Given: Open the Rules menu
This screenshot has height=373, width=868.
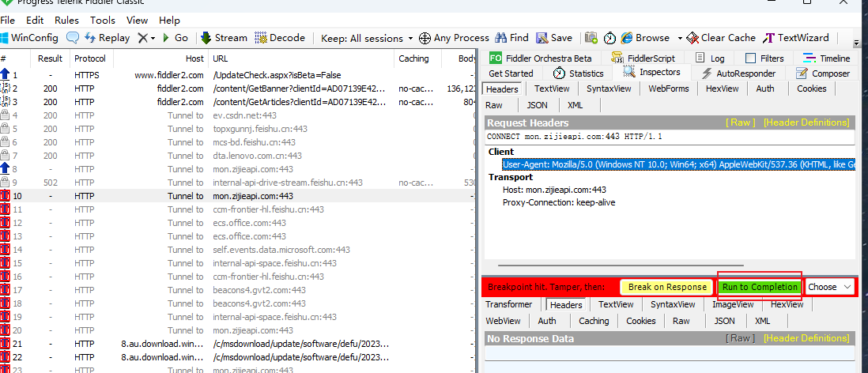Looking at the screenshot, I should pyautogui.click(x=66, y=20).
